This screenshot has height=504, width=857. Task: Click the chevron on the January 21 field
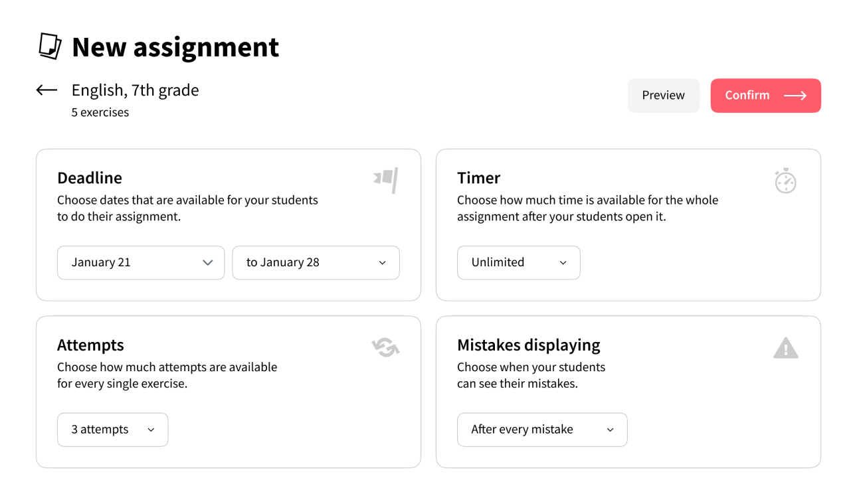(x=208, y=262)
